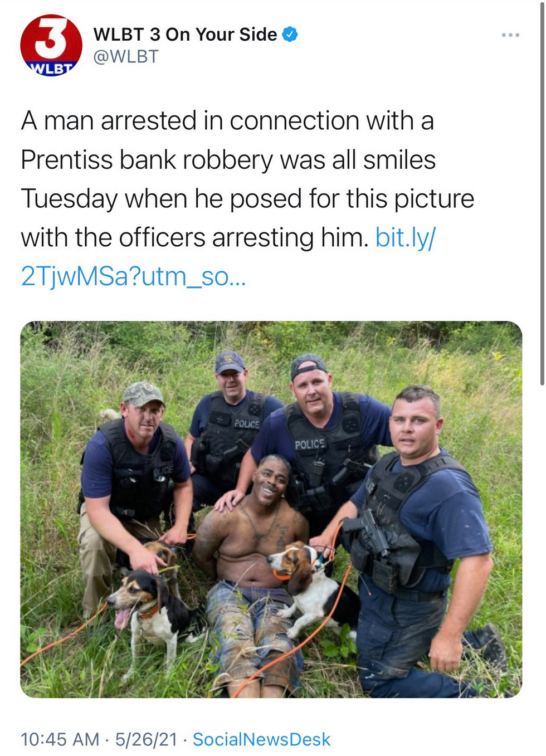Click the SocialNewsDesk source link
Image resolution: width=546 pixels, height=756 pixels.
click(x=261, y=739)
